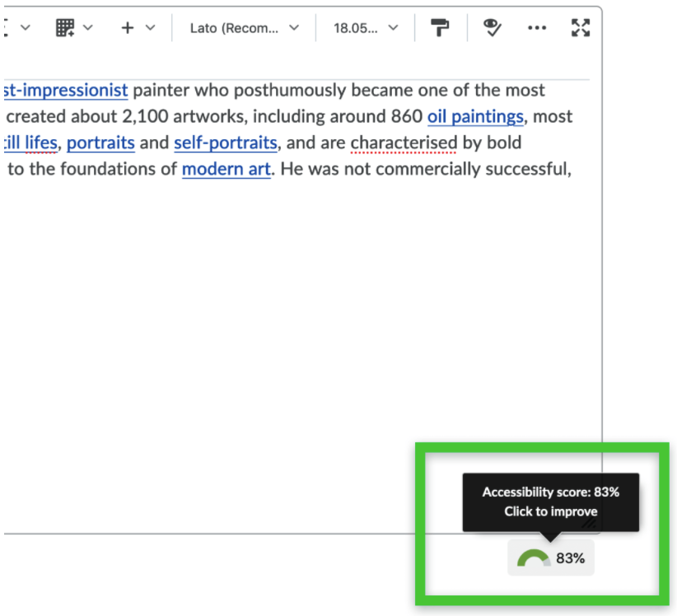Screen dimensions: 677x616
Task: Expand the chevron next to the plus icon
Action: (x=148, y=27)
